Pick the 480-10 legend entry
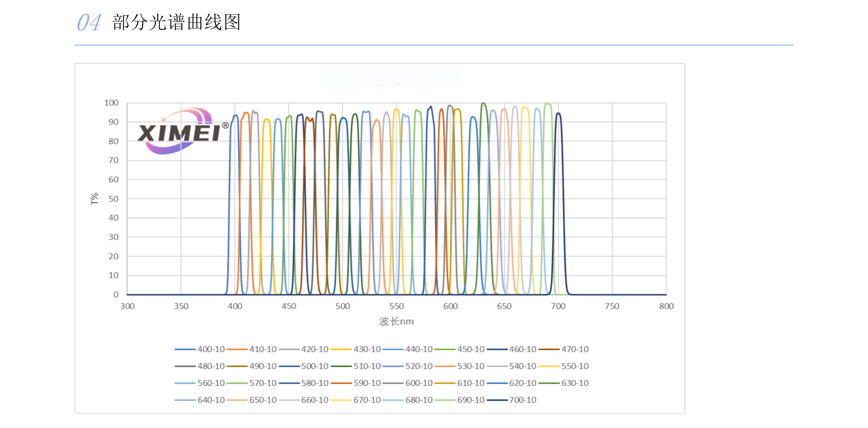868x428 pixels. point(200,366)
